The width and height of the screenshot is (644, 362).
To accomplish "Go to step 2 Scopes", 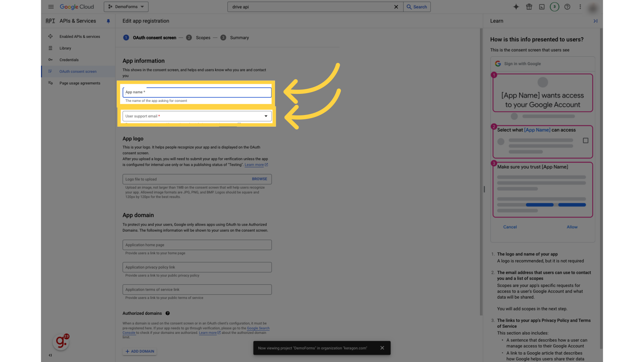I will point(198,38).
